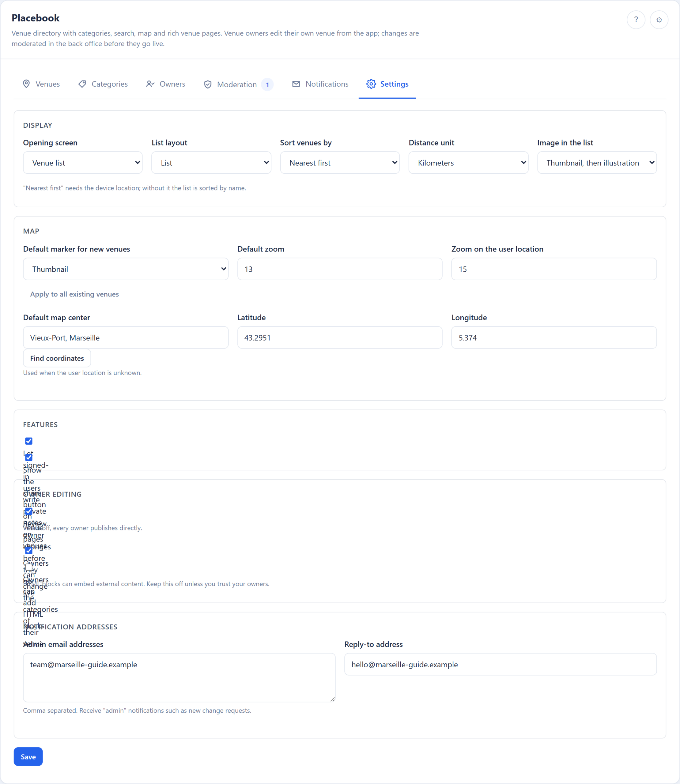Click the 'Comma separated. Receive admin notifications' hint
The width and height of the screenshot is (680, 784).
[137, 710]
